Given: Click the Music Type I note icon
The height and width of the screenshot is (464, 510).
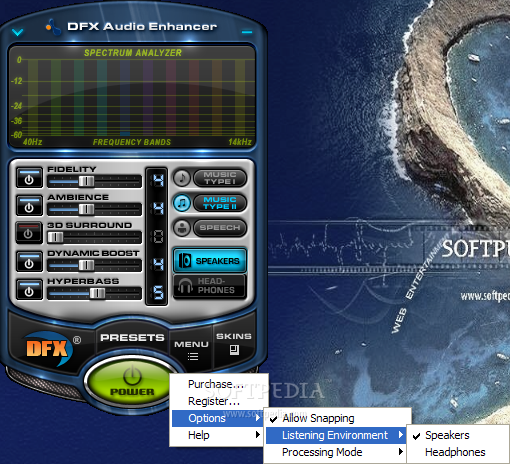Looking at the screenshot, I should pos(182,178).
